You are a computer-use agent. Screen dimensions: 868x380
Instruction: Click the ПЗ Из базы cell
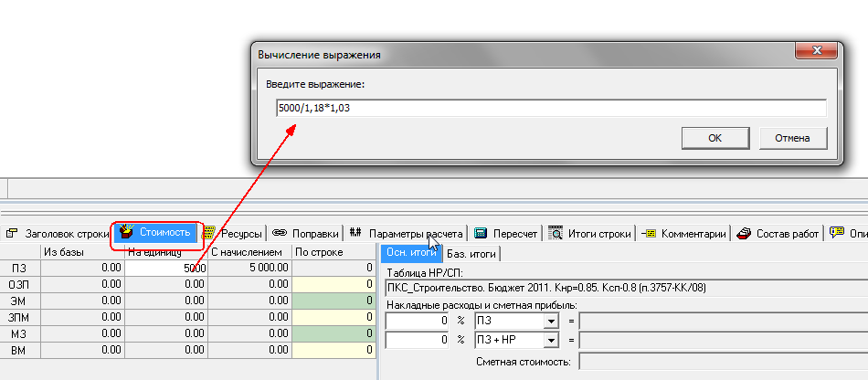pos(82,268)
